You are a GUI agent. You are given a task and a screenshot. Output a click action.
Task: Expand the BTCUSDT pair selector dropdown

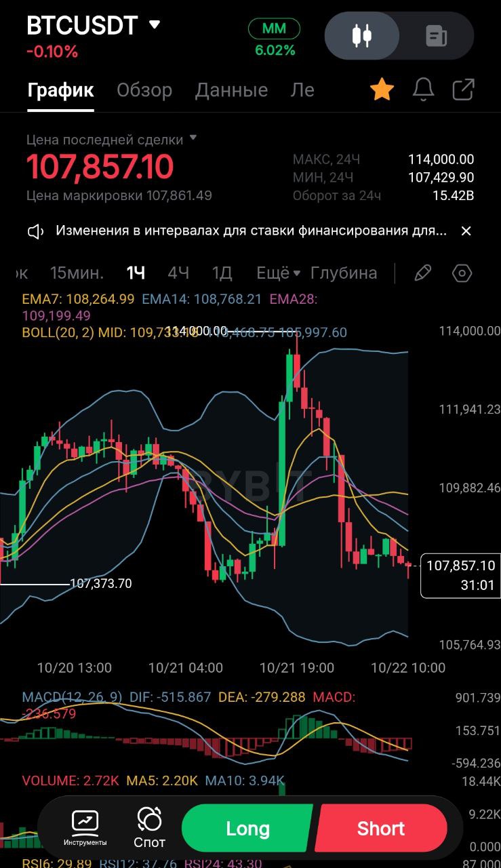pos(155,25)
